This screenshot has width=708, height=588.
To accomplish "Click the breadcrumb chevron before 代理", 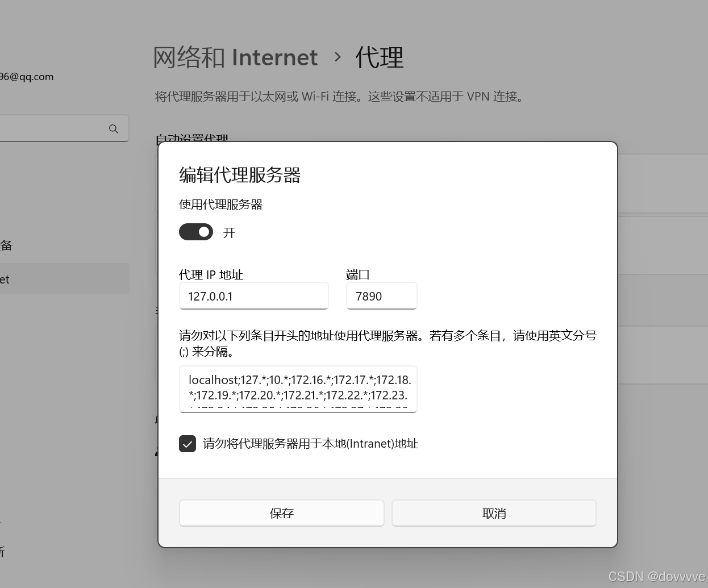I will [x=338, y=57].
